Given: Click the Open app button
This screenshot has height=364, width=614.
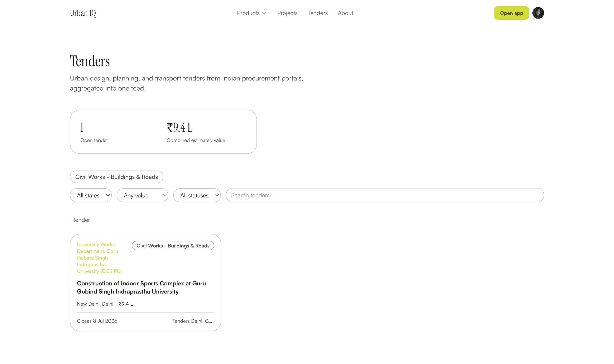Looking at the screenshot, I should (511, 13).
